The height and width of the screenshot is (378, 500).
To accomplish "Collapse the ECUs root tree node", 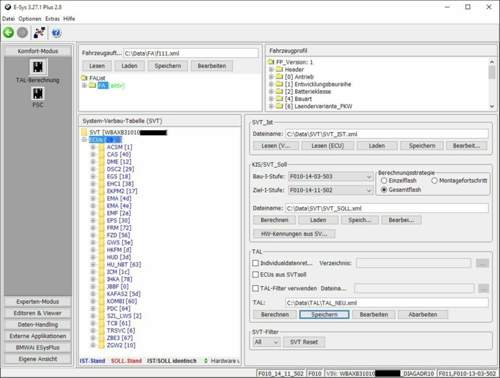I will (x=84, y=139).
